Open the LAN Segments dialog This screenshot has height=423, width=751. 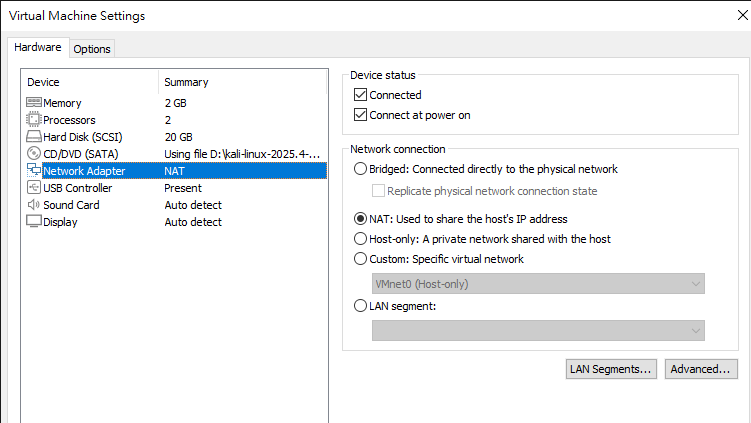pyautogui.click(x=611, y=369)
